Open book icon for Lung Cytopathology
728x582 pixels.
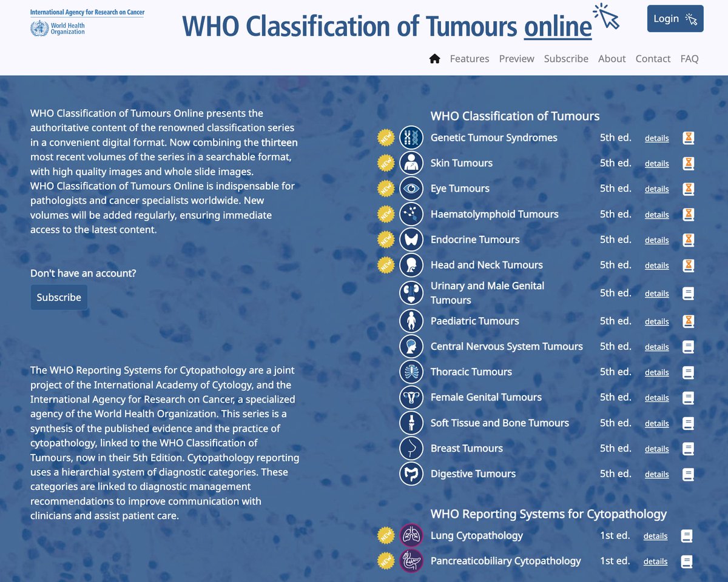(687, 536)
